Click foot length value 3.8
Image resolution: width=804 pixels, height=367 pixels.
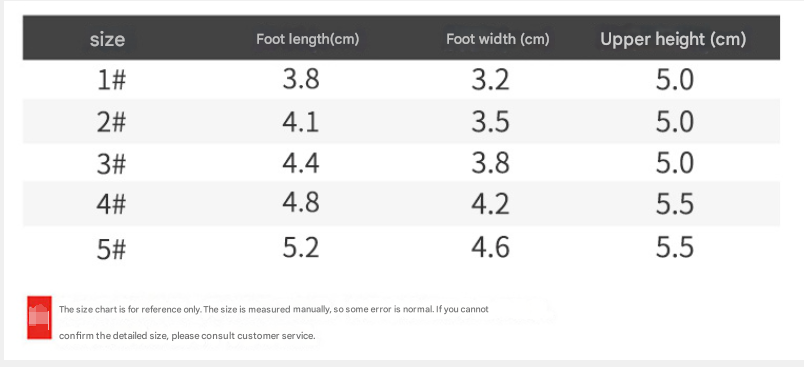click(301, 79)
